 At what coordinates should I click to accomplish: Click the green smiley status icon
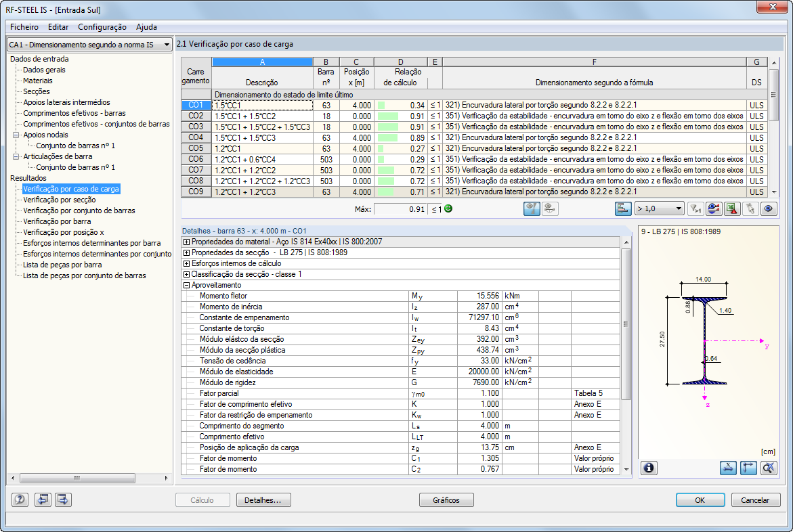(448, 208)
